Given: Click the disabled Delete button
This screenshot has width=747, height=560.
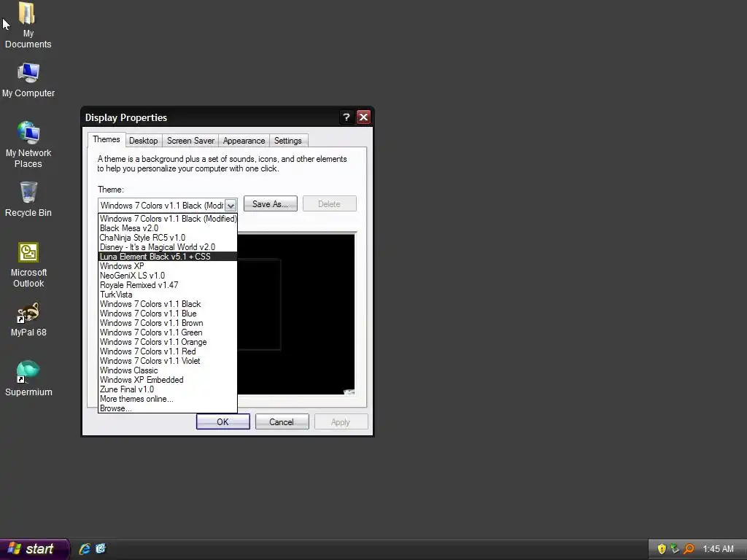Looking at the screenshot, I should (x=329, y=204).
